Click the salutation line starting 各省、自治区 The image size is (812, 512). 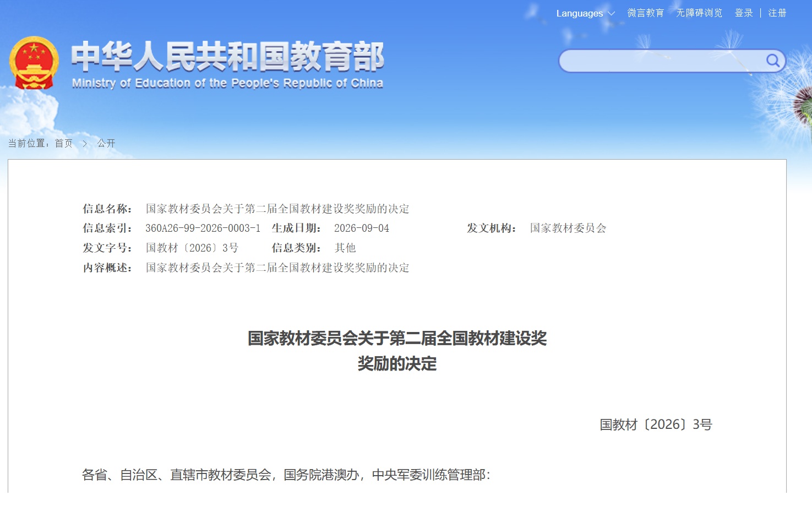click(286, 475)
